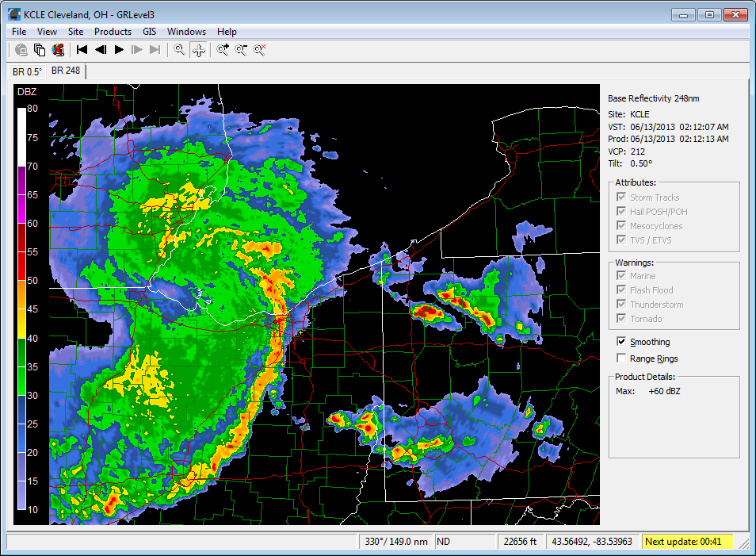Select the magnifier zoom tool
The width and height of the screenshot is (756, 556).
pos(179,50)
